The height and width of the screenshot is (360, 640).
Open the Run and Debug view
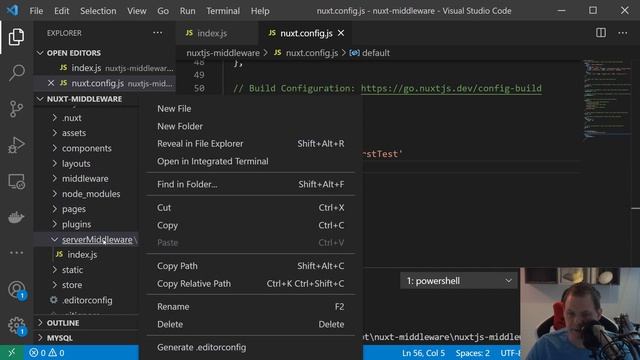pyautogui.click(x=16, y=145)
